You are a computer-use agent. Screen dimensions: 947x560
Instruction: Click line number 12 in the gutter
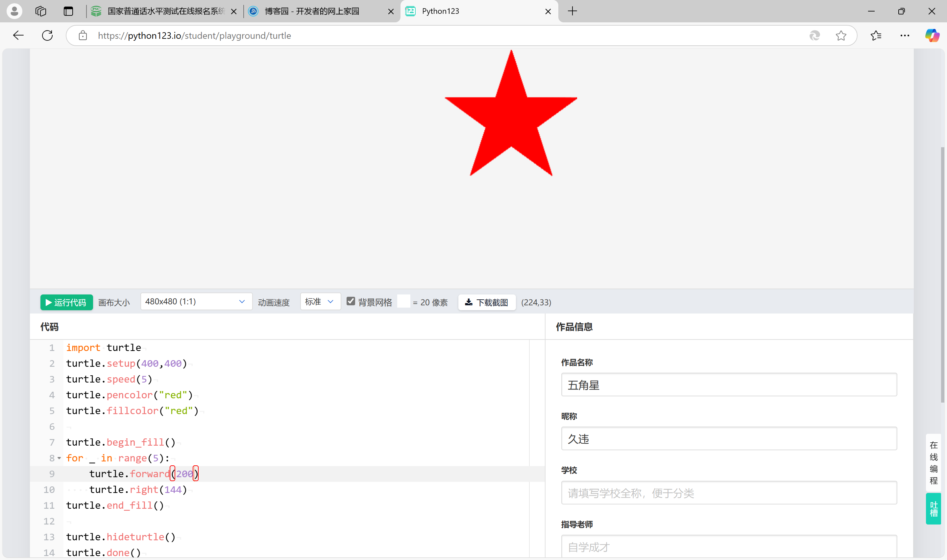(x=49, y=522)
